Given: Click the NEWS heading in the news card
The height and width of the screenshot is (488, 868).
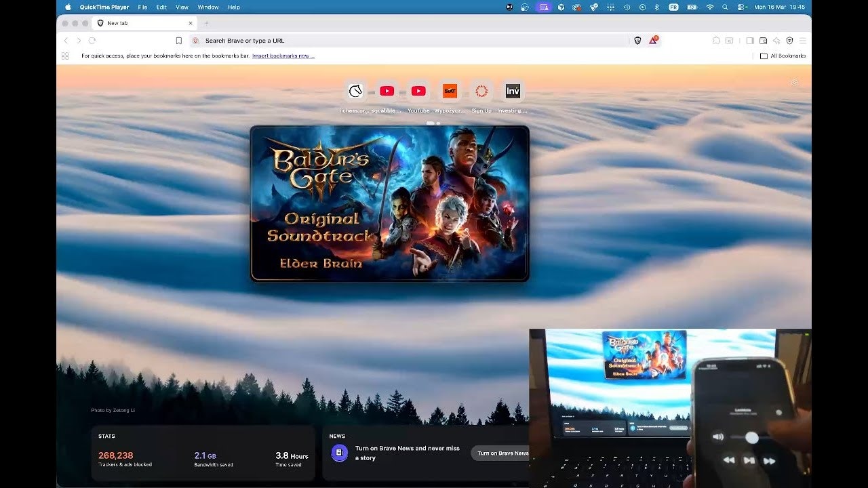Looking at the screenshot, I should [337, 436].
